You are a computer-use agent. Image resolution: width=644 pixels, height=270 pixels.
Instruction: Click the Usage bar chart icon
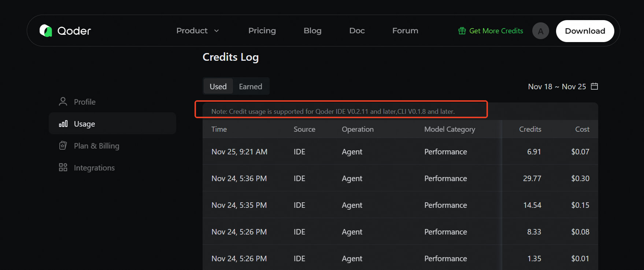pos(63,124)
